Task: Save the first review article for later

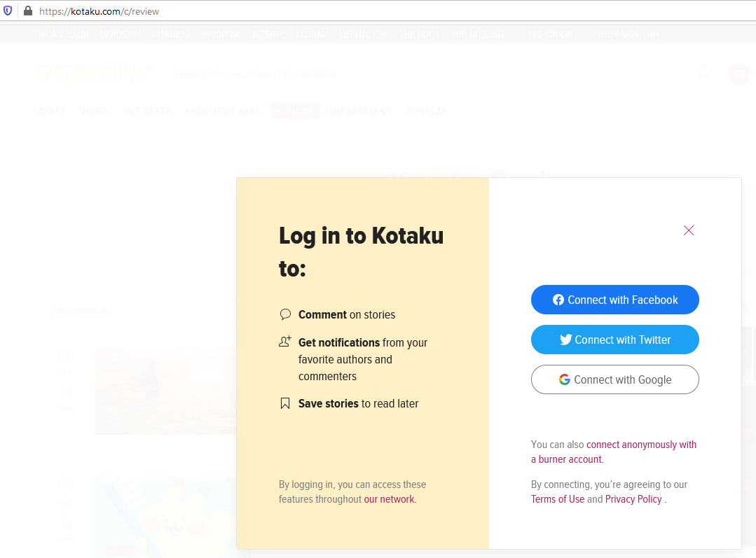Action: coord(65,392)
